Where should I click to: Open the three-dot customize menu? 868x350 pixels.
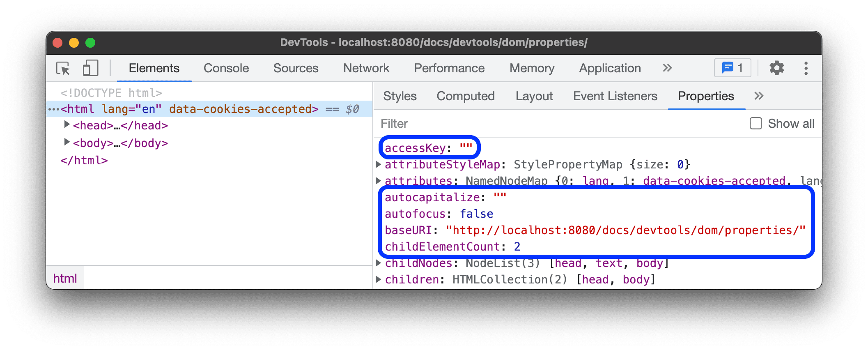coord(806,68)
